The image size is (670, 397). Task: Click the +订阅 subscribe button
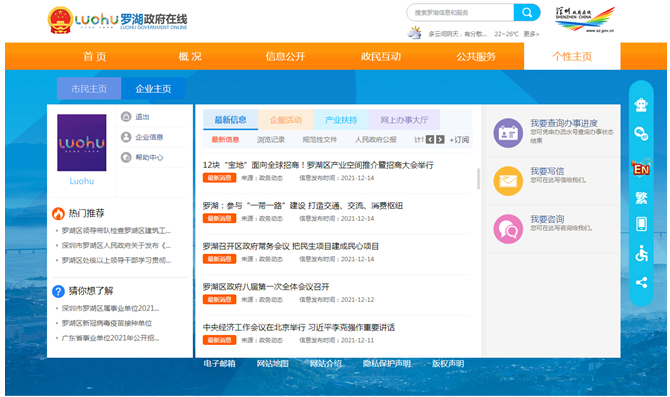tap(459, 140)
